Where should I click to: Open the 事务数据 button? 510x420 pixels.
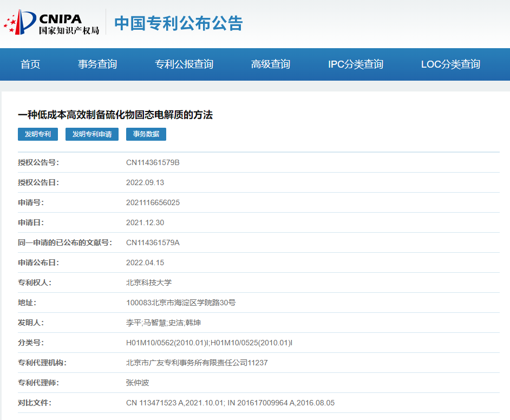146,134
